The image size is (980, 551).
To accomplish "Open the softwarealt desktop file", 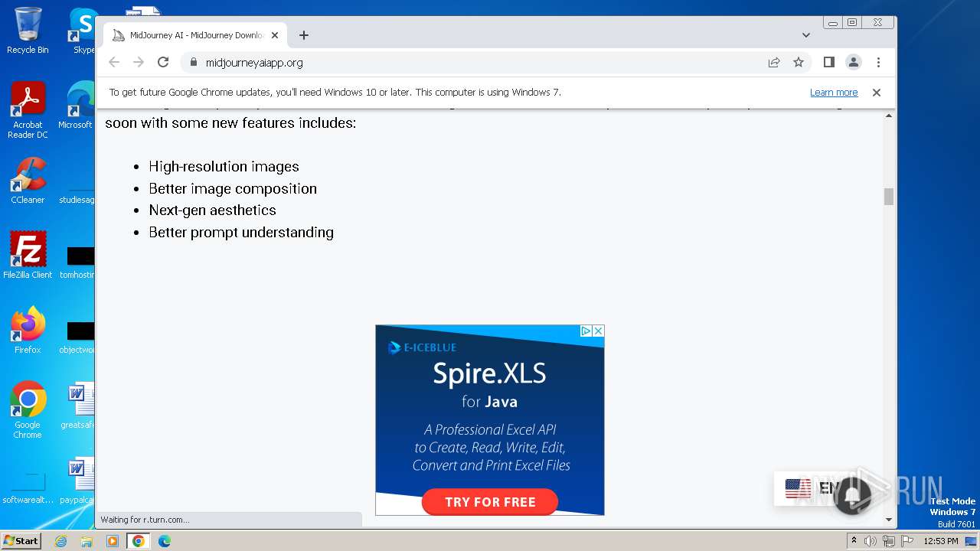I will click(28, 487).
